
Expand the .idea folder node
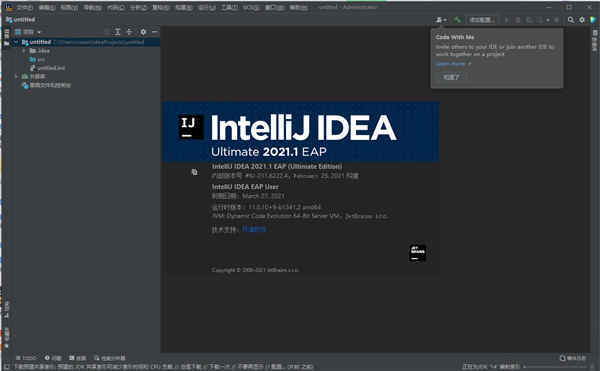tap(24, 50)
